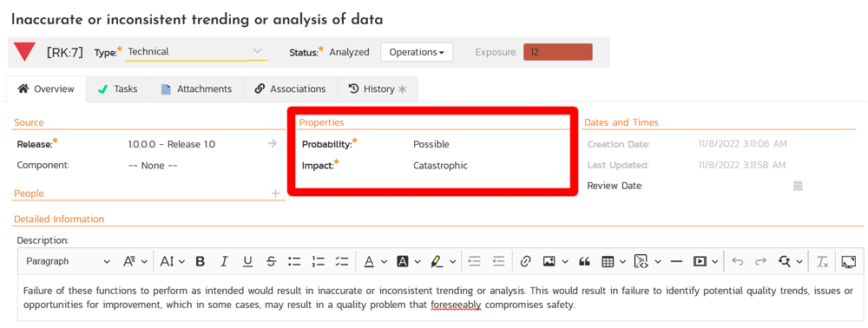868x328 pixels.
Task: Undo the last edit
Action: click(x=737, y=262)
